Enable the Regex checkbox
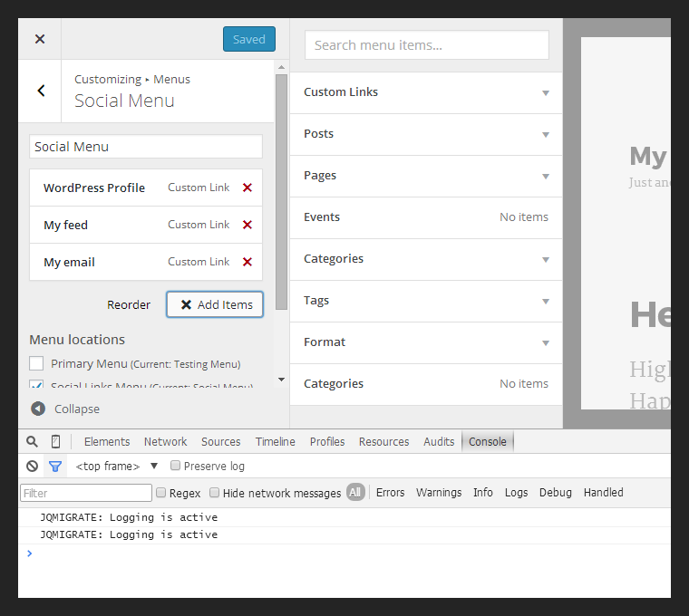 point(161,493)
